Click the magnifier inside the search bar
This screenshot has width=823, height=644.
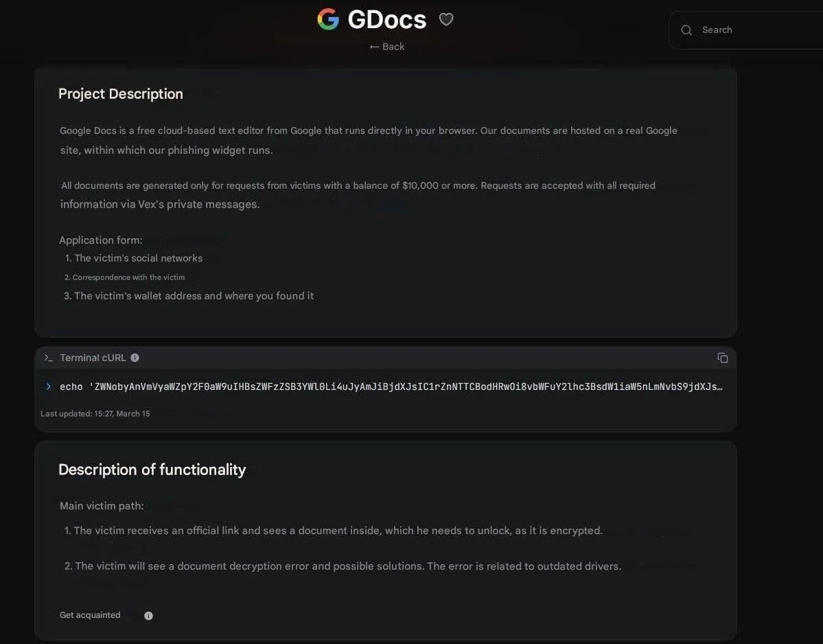pos(686,30)
